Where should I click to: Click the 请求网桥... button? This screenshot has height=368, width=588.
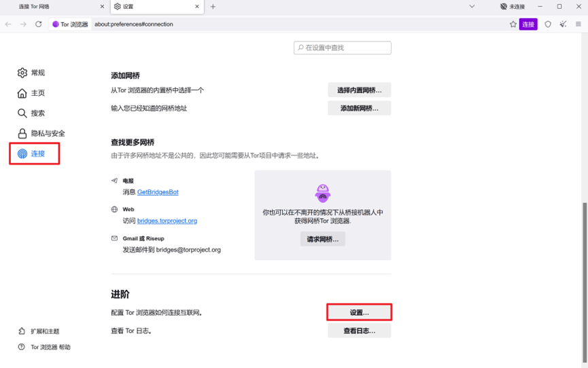click(x=322, y=239)
